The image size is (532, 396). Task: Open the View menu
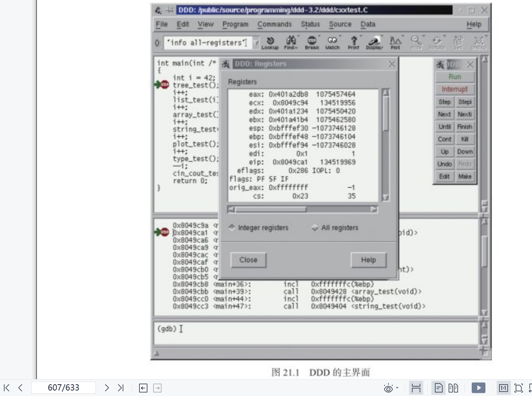[206, 24]
